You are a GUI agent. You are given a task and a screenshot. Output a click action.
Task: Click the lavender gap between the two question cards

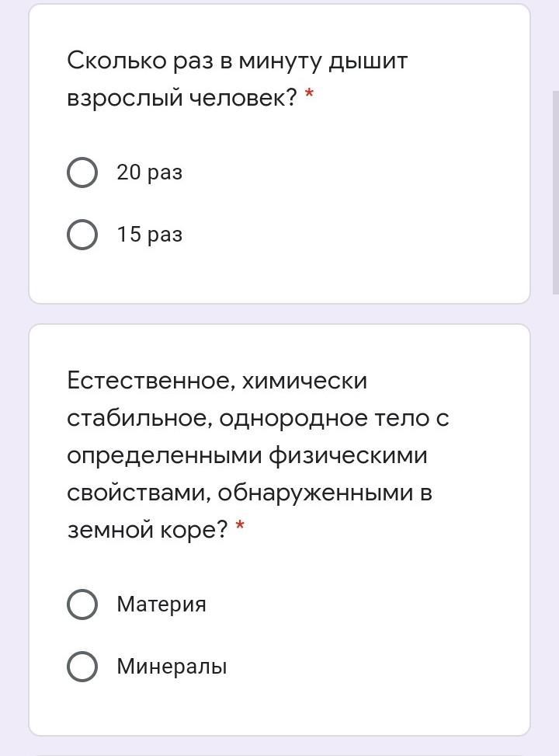pos(279,314)
